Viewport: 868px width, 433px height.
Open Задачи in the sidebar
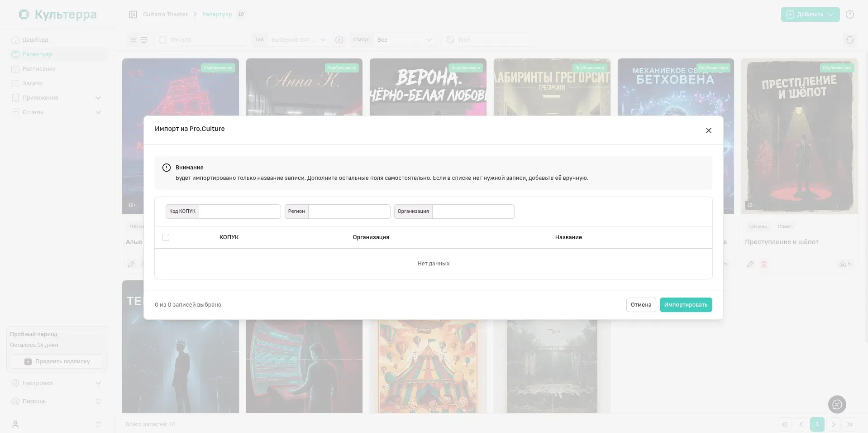57,83
